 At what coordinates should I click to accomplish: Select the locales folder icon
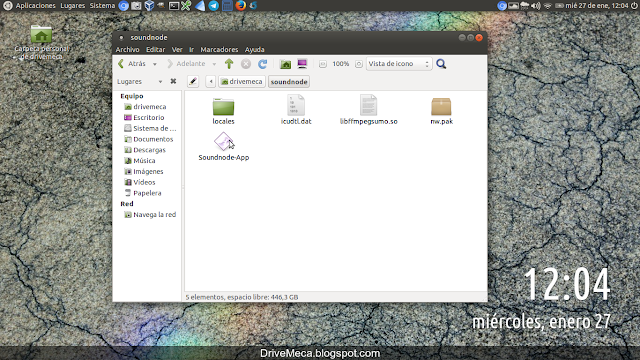click(x=223, y=107)
